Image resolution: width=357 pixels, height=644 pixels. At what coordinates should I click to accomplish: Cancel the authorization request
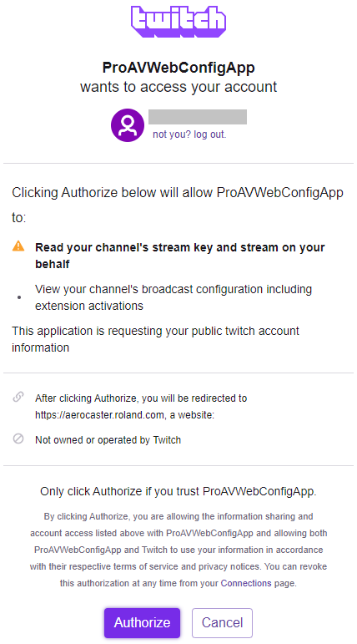click(x=222, y=622)
